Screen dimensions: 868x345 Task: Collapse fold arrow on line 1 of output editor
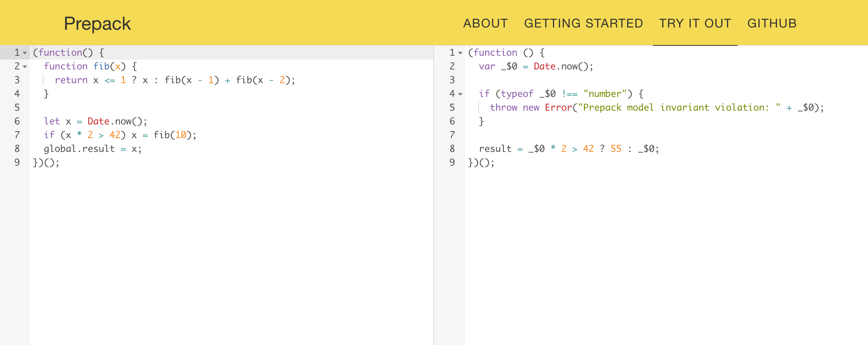(460, 53)
